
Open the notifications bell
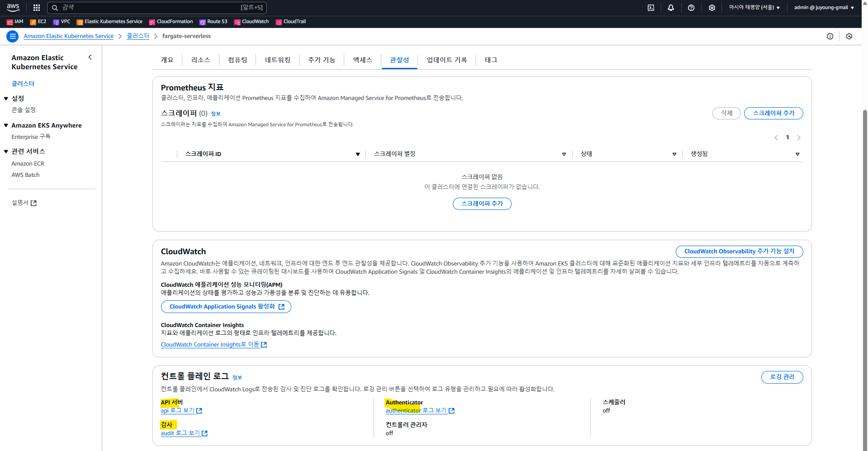pyautogui.click(x=671, y=8)
